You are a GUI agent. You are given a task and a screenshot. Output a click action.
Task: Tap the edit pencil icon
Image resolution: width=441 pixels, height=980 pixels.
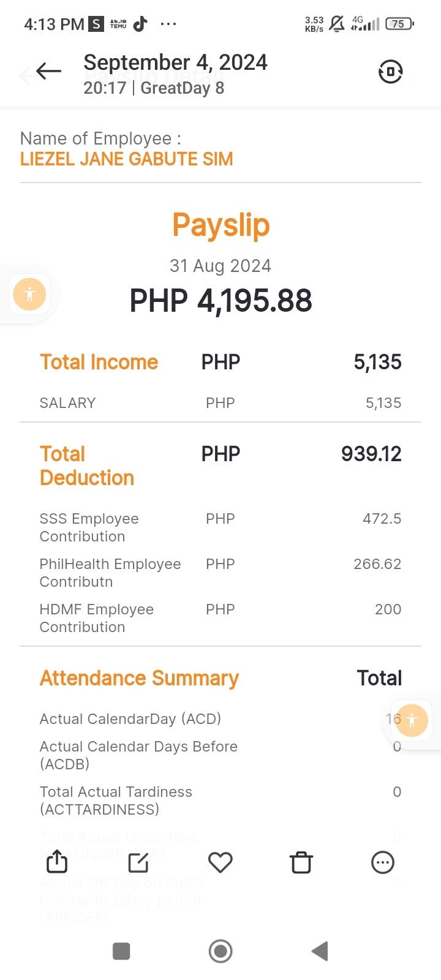pyautogui.click(x=138, y=862)
